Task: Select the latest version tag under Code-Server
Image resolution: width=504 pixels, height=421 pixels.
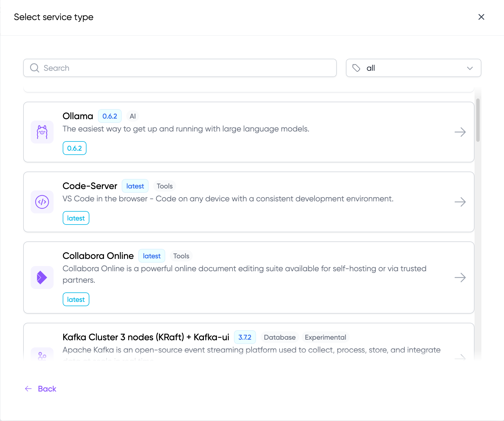Action: [x=76, y=218]
